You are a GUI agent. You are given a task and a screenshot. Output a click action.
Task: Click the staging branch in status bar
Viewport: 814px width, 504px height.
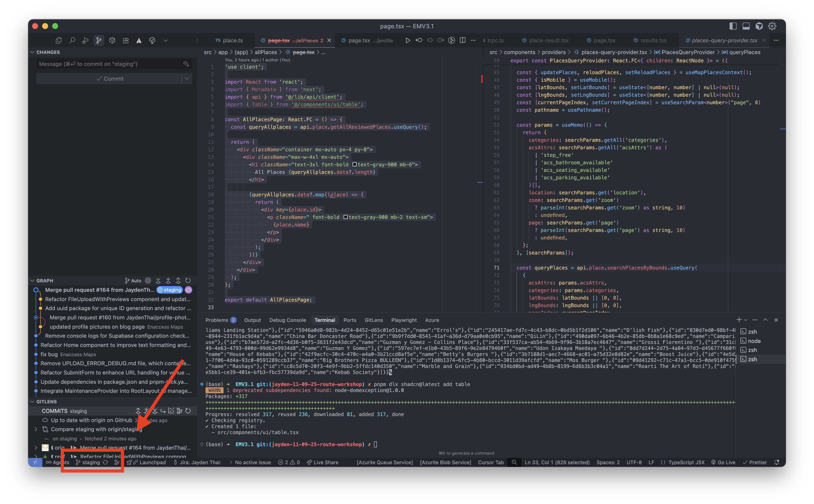88,462
